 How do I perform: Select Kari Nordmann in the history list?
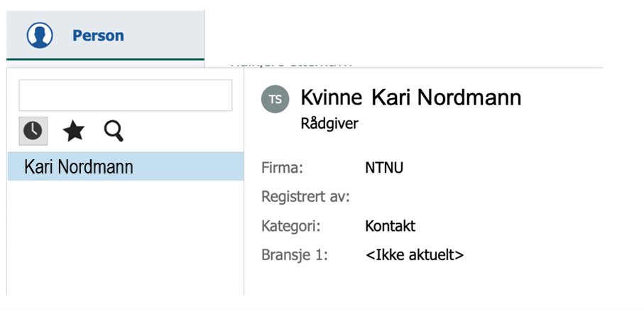126,166
